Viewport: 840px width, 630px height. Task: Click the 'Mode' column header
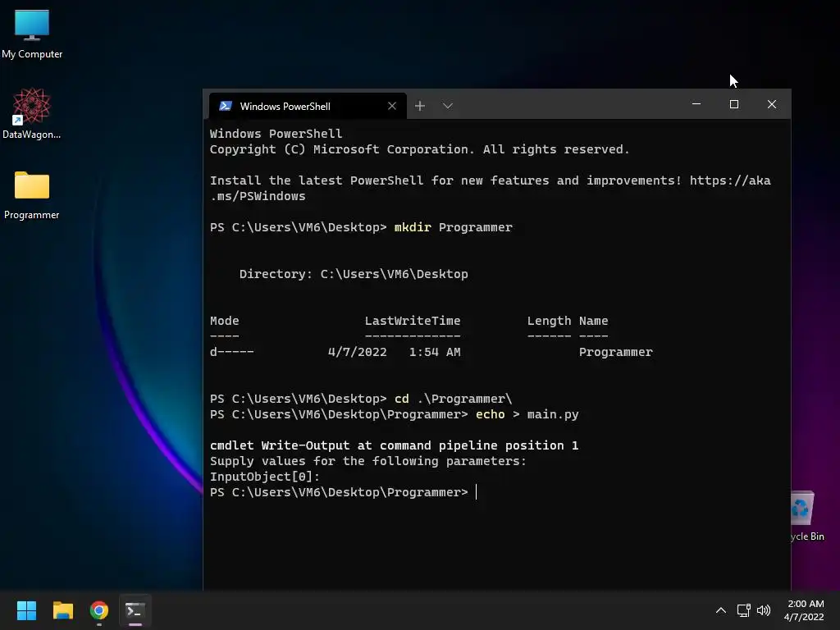tap(225, 321)
